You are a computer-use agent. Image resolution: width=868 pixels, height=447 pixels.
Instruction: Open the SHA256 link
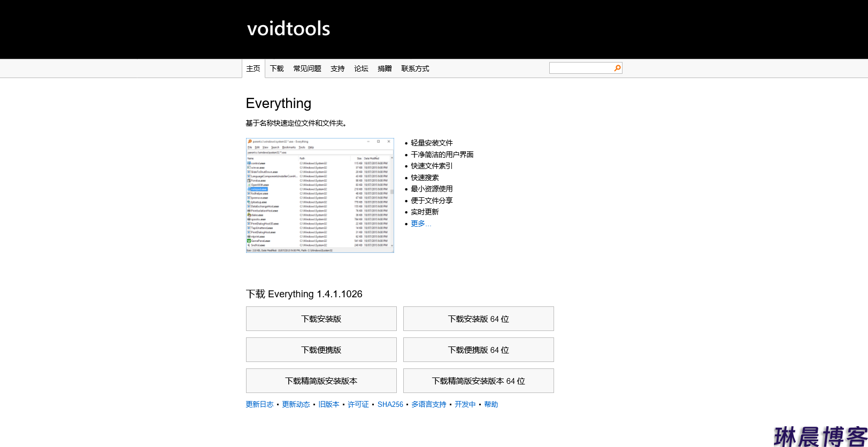(x=390, y=404)
